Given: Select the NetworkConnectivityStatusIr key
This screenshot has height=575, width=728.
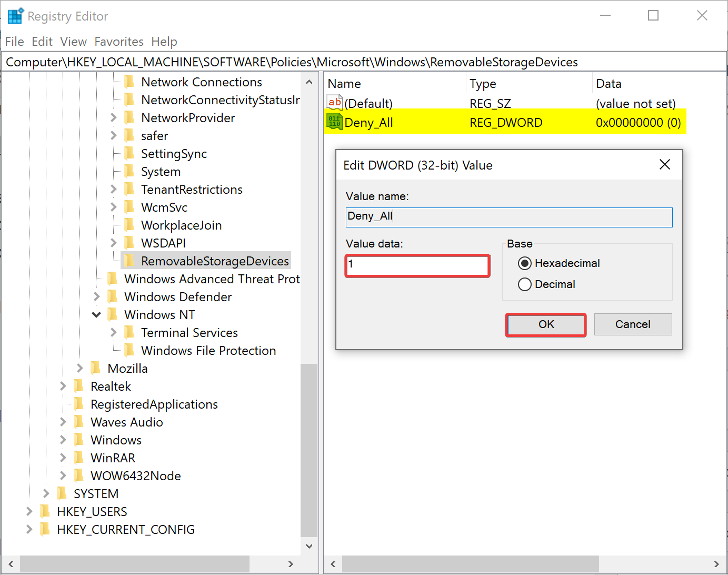Looking at the screenshot, I should coord(220,100).
